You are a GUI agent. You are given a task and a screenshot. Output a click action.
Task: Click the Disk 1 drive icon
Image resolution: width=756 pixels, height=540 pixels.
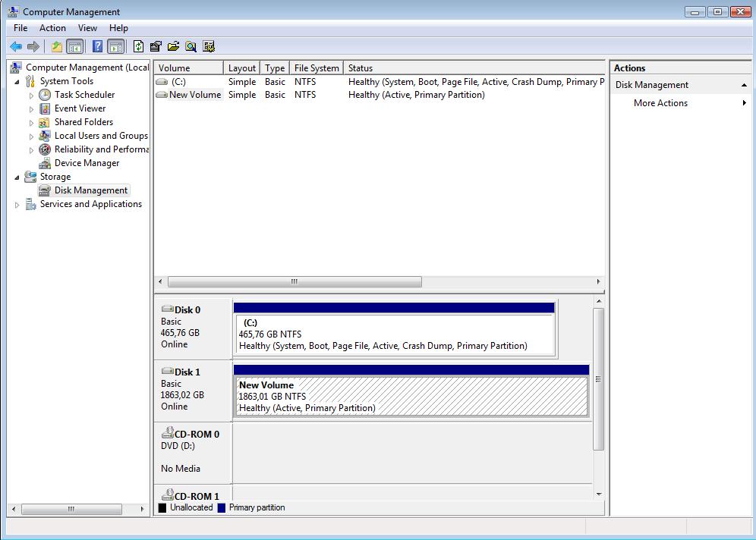[x=167, y=371]
